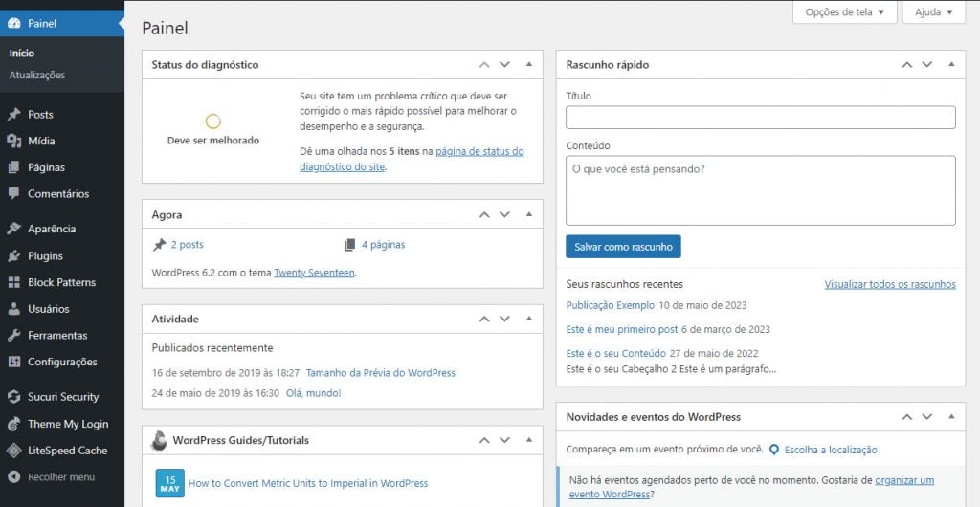Open Publicação Exemplo draft link
This screenshot has width=980, height=507.
tap(610, 305)
